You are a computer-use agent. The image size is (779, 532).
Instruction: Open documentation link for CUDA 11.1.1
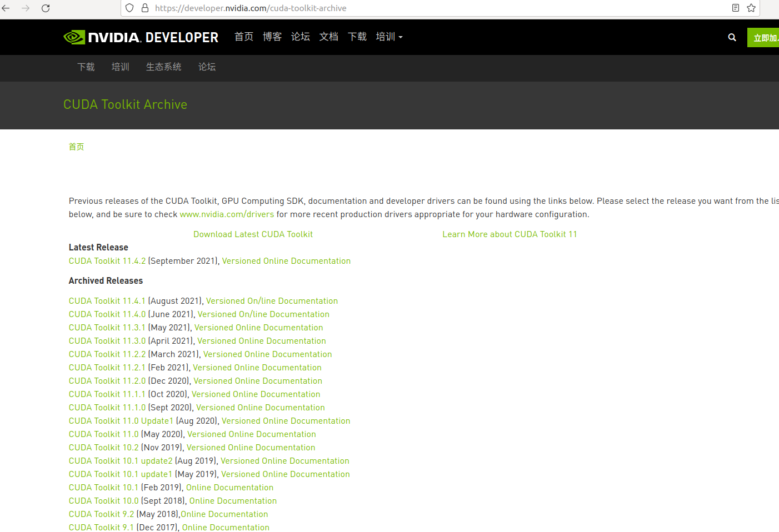coord(256,394)
